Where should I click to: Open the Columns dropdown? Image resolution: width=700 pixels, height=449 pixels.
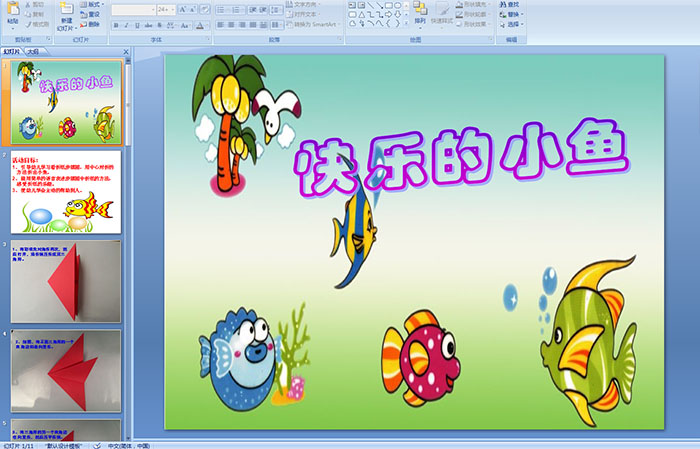point(276,25)
